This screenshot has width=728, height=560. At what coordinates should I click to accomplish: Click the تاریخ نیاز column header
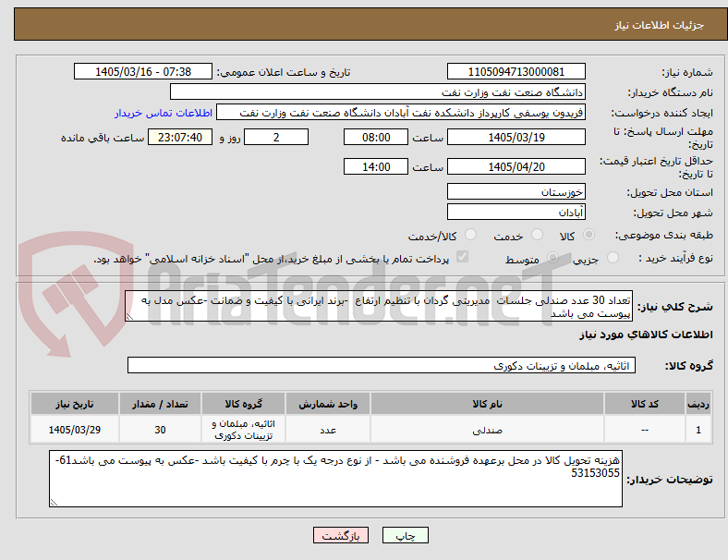[x=75, y=404]
